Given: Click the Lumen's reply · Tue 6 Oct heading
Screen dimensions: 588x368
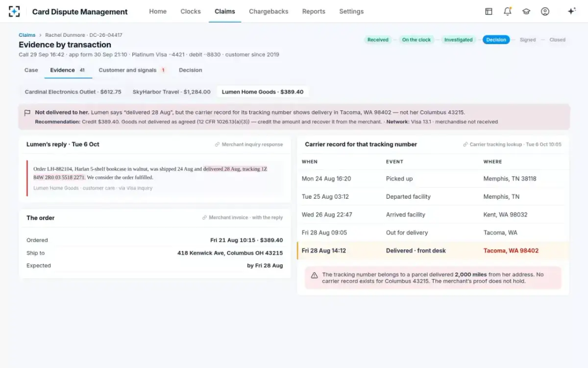Looking at the screenshot, I should click(63, 145).
